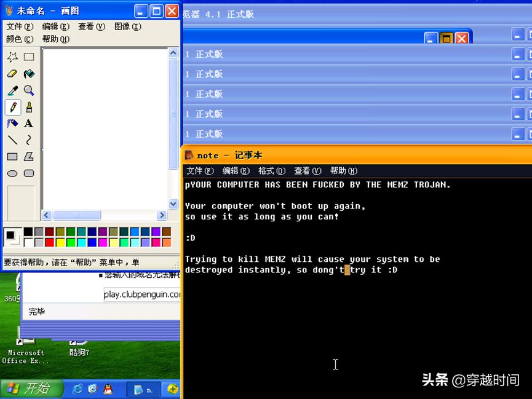Select the Brush tool
The image size is (532, 399).
click(29, 106)
